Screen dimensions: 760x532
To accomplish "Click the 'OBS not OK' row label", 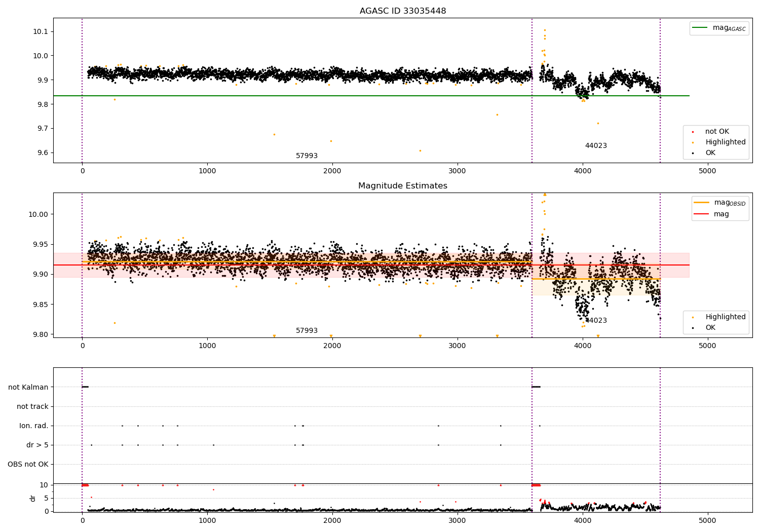I will click(28, 465).
